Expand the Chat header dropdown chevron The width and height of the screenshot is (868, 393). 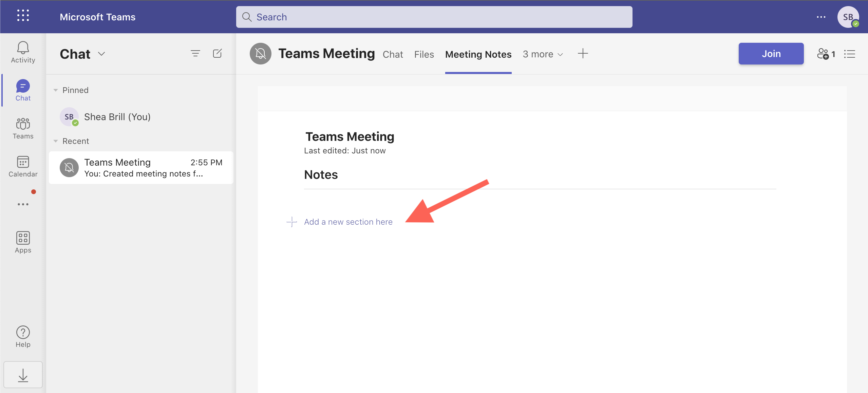[101, 54]
